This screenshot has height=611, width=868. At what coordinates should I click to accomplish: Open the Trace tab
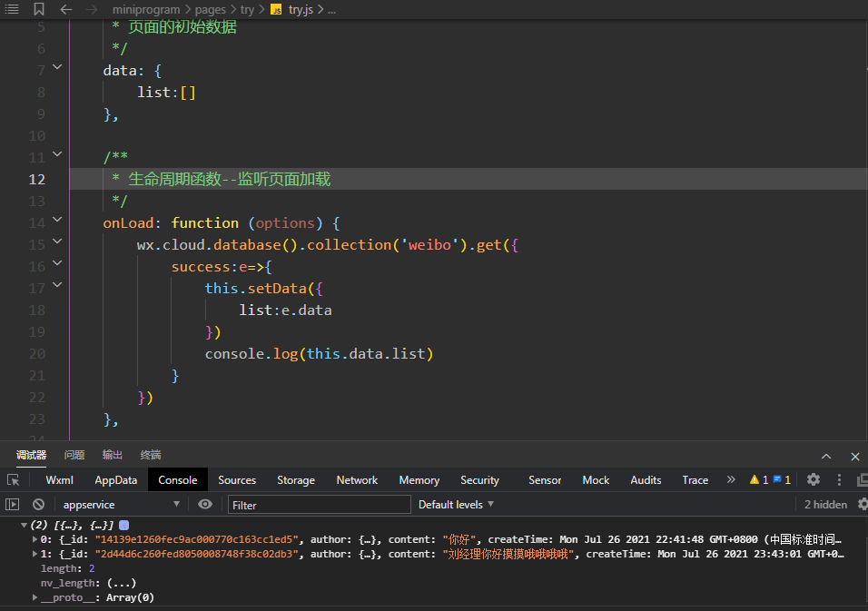[695, 480]
